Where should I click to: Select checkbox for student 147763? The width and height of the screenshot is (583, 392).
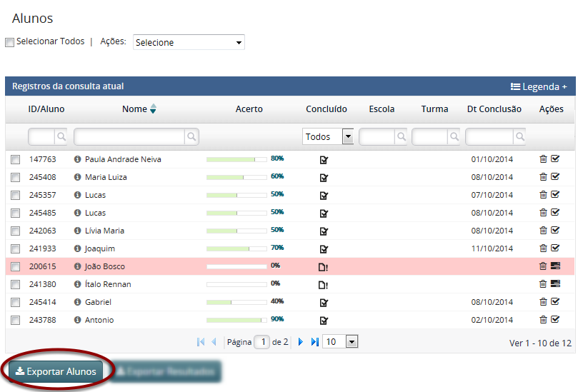point(16,159)
